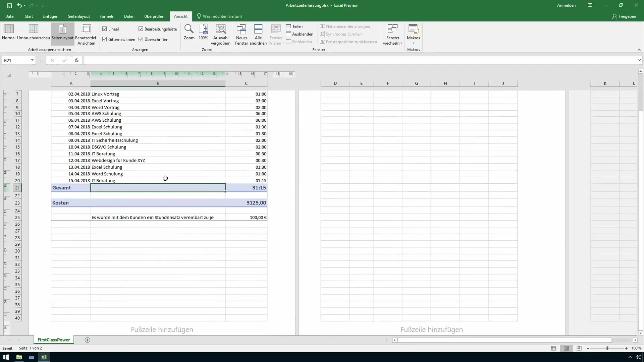Open Umbruchvorschau page break preview
644x362 pixels.
tap(34, 33)
